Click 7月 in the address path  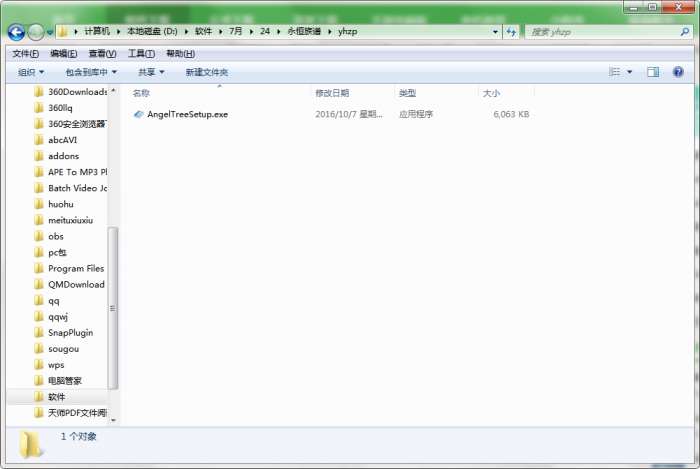click(x=236, y=31)
